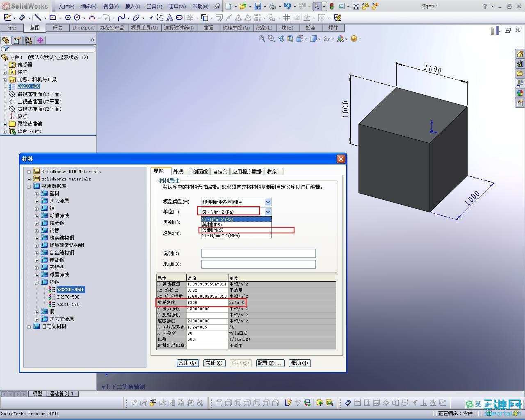This screenshot has height=420, width=525.
Task: Open Appearances task pane icon
Action: point(520,94)
